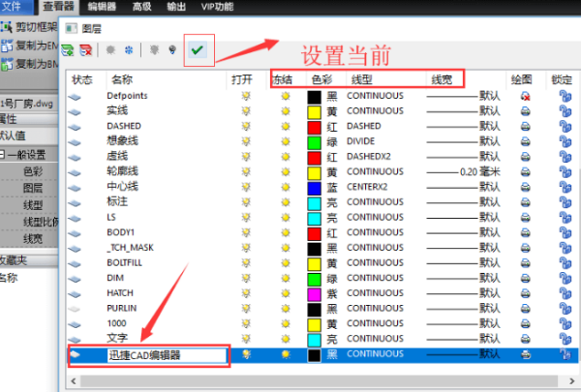Toggle the on/off bulb of 迅捷CAD编辑器 layer
The image size is (581, 392).
[x=246, y=354]
